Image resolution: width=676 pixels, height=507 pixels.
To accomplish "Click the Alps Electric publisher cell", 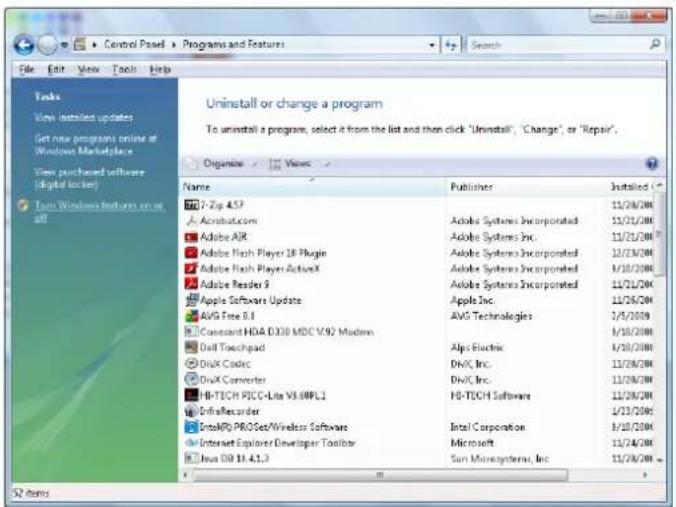I will coord(477,347).
